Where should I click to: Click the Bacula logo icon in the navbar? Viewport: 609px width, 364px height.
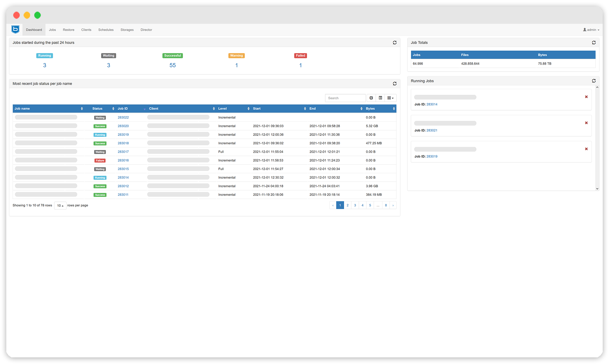[15, 29]
